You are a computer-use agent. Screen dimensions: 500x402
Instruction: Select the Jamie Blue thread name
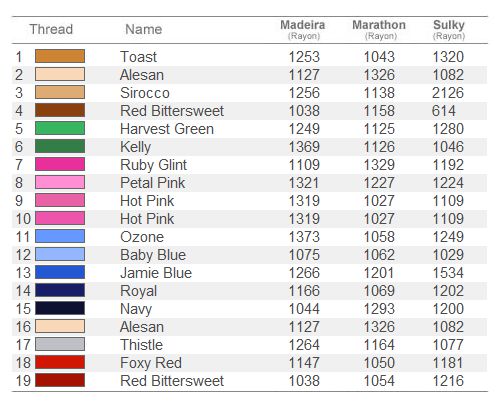[156, 273]
